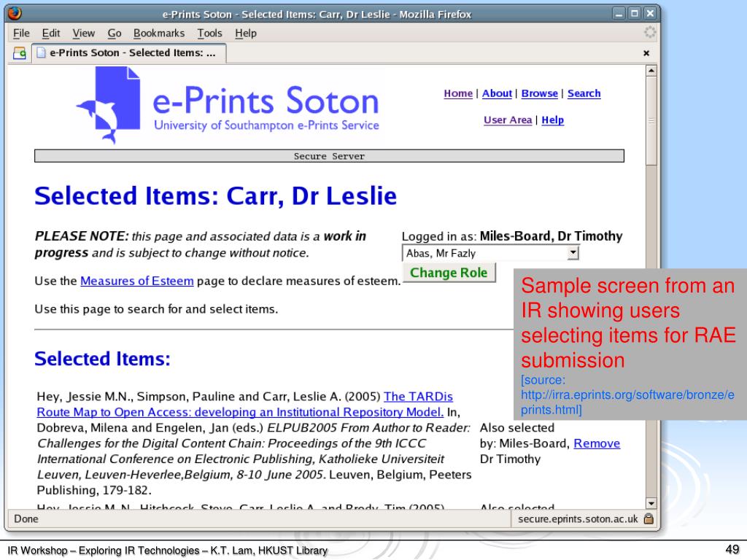The image size is (747, 560).
Task: Open the Help link under navigation
Action: point(553,120)
